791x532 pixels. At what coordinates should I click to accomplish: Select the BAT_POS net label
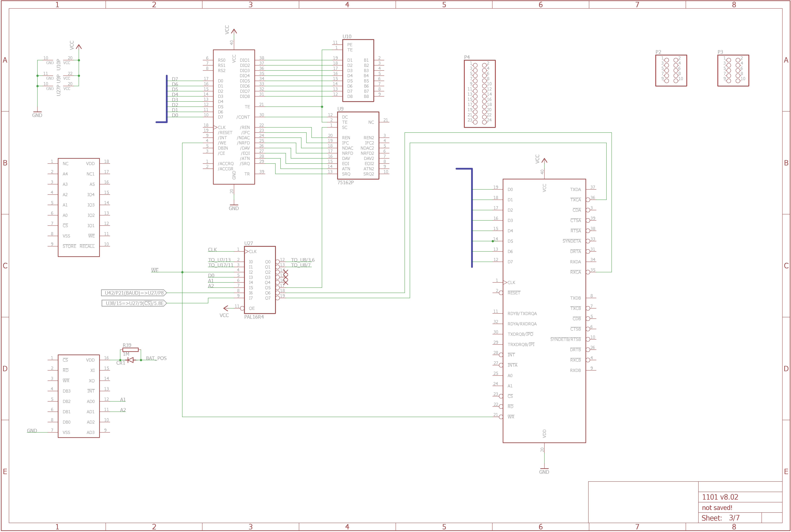click(x=156, y=358)
